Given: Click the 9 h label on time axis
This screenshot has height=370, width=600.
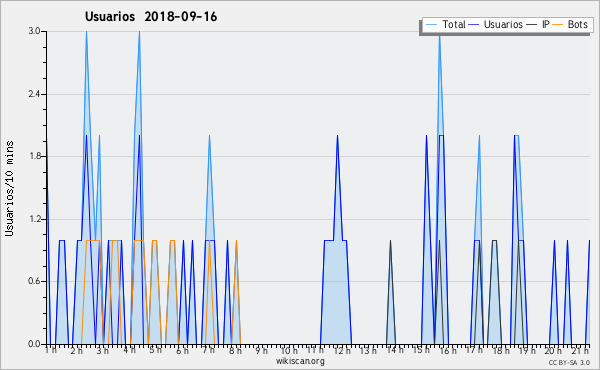Looking at the screenshot, I should point(262,350).
